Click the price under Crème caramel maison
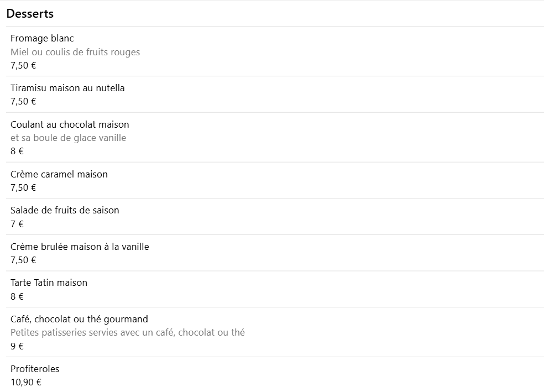This screenshot has width=544, height=392. 23,187
